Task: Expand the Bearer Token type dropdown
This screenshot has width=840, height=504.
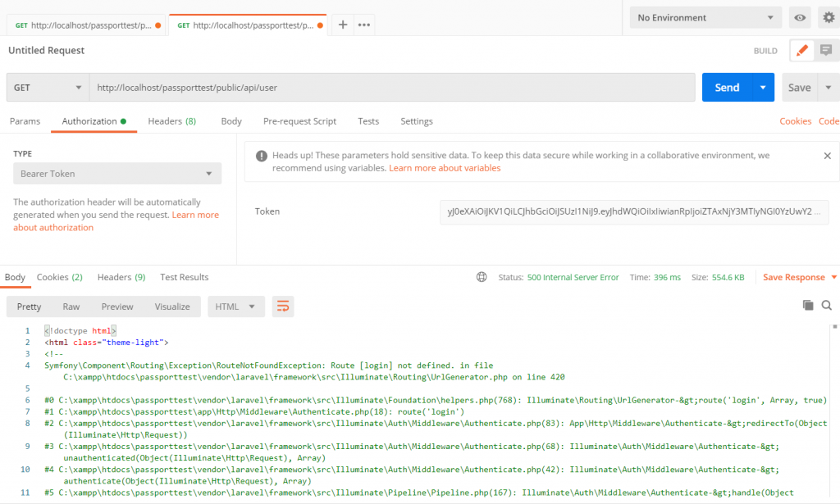Action: (x=116, y=174)
